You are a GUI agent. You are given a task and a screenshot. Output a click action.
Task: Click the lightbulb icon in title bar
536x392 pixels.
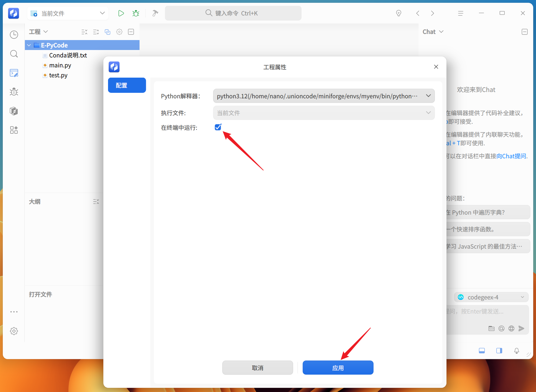tap(398, 13)
